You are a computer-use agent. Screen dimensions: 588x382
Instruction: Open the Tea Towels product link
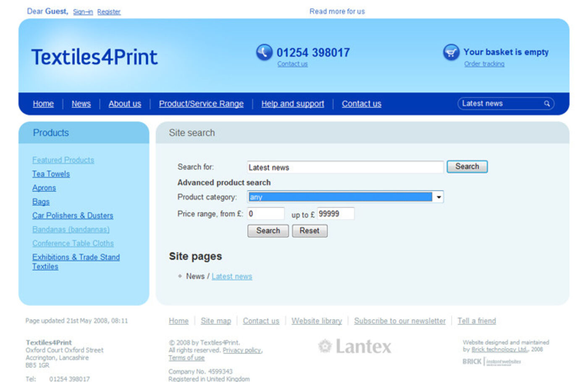click(51, 174)
